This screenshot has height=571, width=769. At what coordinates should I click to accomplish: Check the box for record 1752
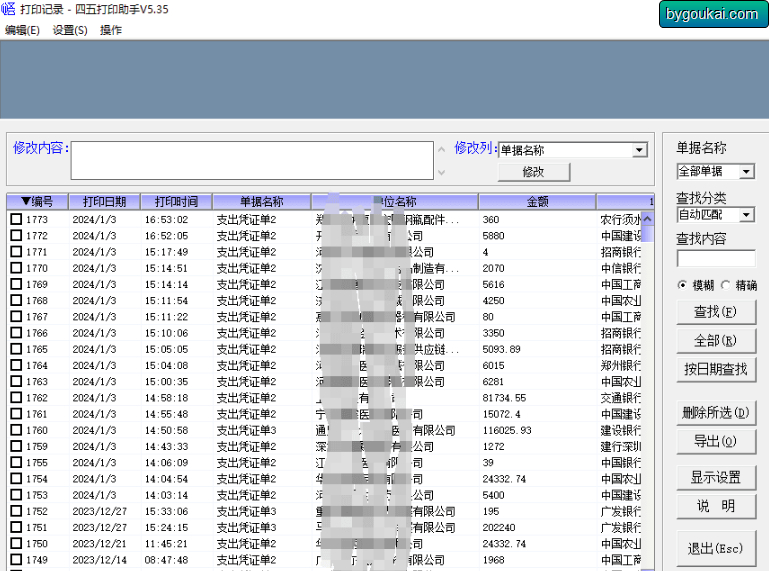coord(16,510)
